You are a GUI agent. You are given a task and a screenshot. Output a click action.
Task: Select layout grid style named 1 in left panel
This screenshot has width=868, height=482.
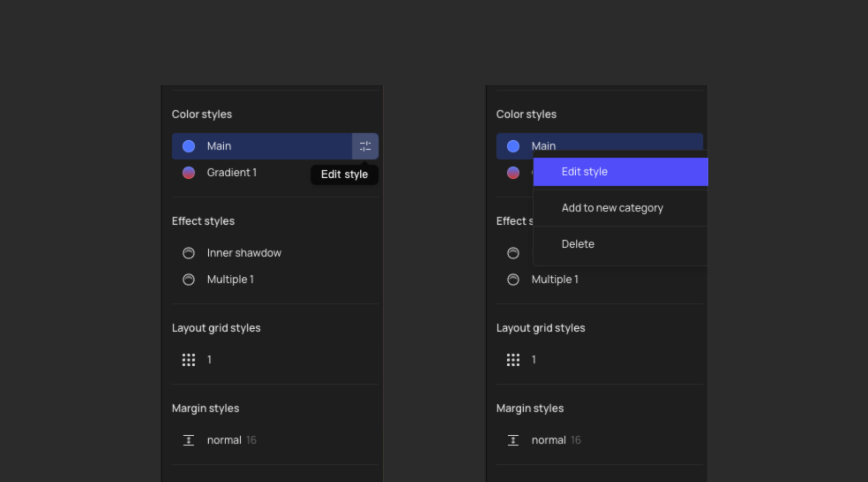pos(209,360)
